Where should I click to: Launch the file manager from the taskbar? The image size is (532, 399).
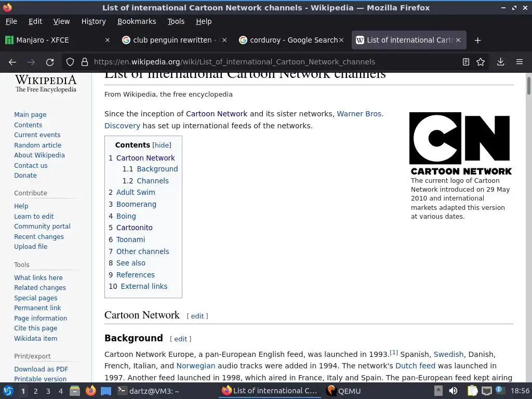(75, 391)
